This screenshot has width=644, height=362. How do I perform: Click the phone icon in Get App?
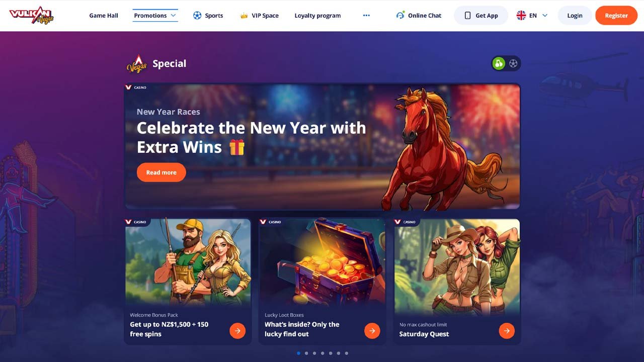click(467, 16)
